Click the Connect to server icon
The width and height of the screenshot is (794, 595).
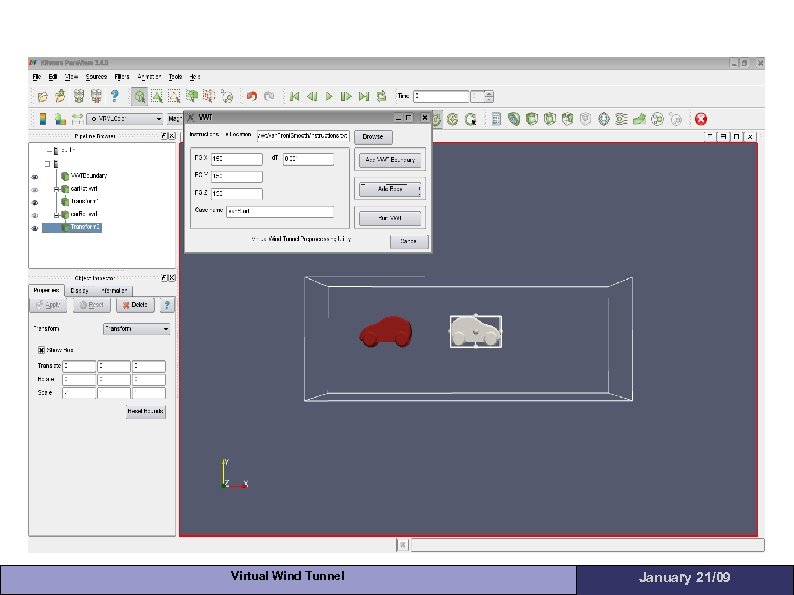tap(78, 97)
